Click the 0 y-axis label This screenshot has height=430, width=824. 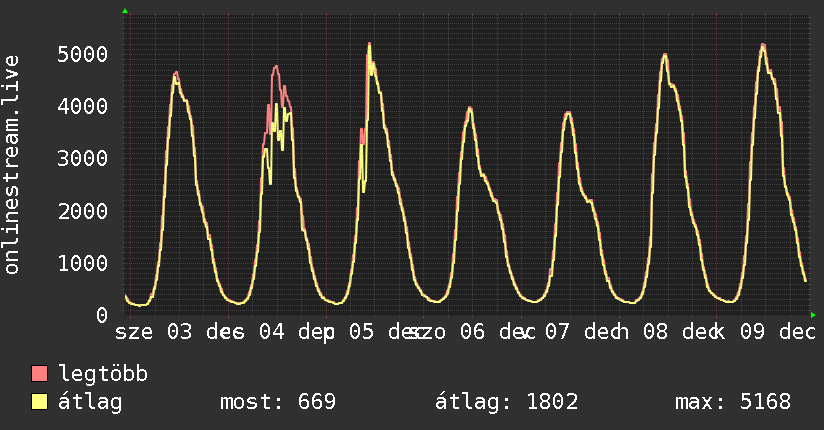[x=101, y=315]
